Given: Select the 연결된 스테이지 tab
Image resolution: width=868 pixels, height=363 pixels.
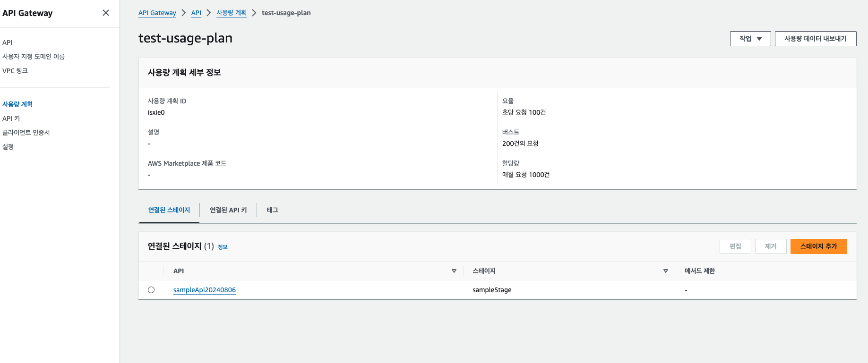Looking at the screenshot, I should [169, 210].
